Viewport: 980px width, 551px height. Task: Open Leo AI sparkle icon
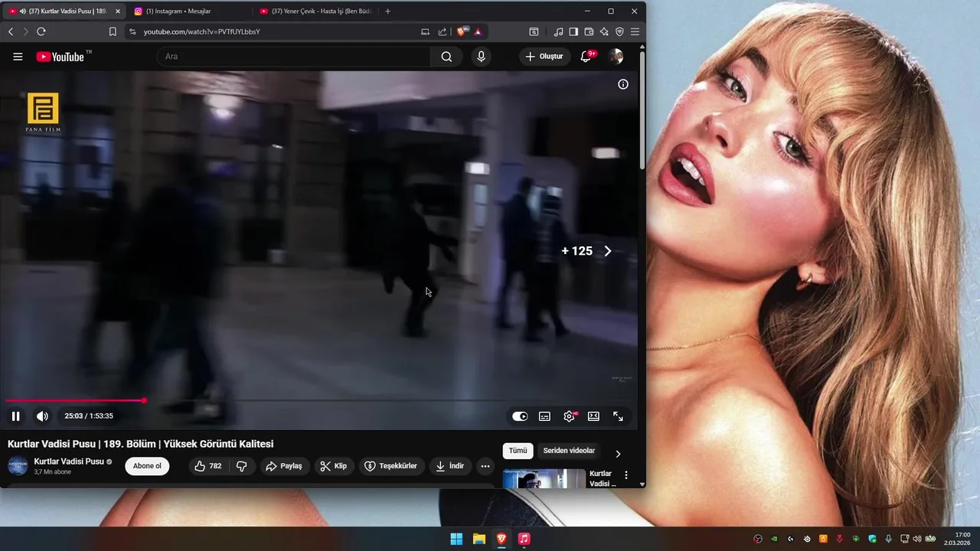[x=604, y=31]
